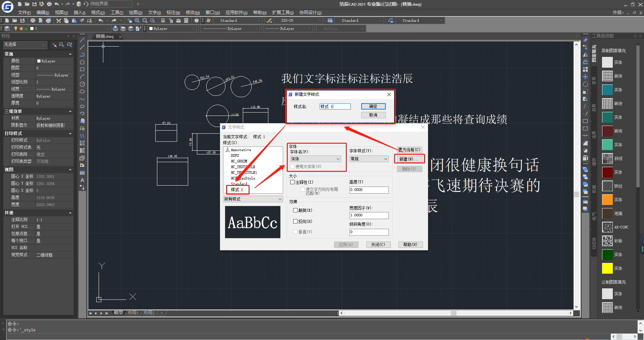
Task: Select the Move tool
Action: (x=585, y=77)
